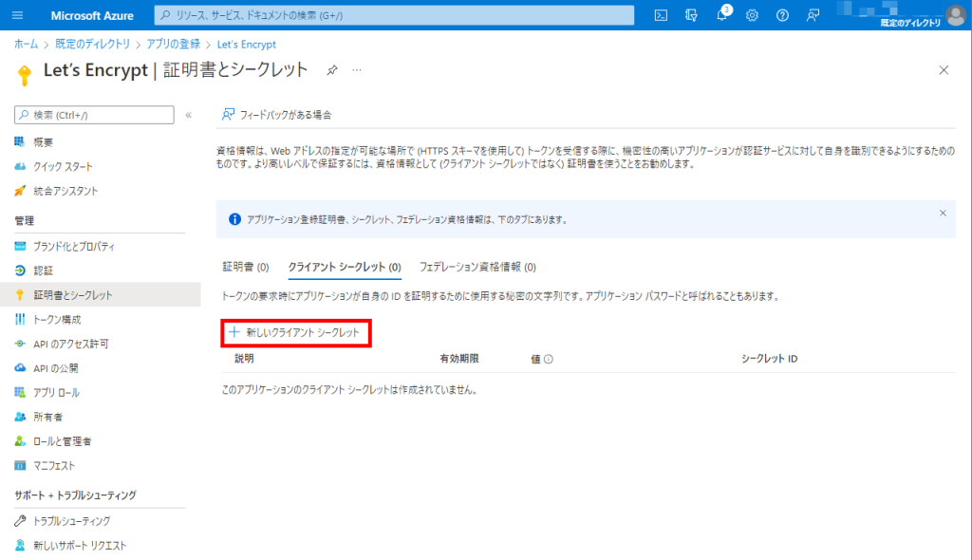Open the account avatar menu
Viewport: 972px width, 560px height.
click(955, 15)
